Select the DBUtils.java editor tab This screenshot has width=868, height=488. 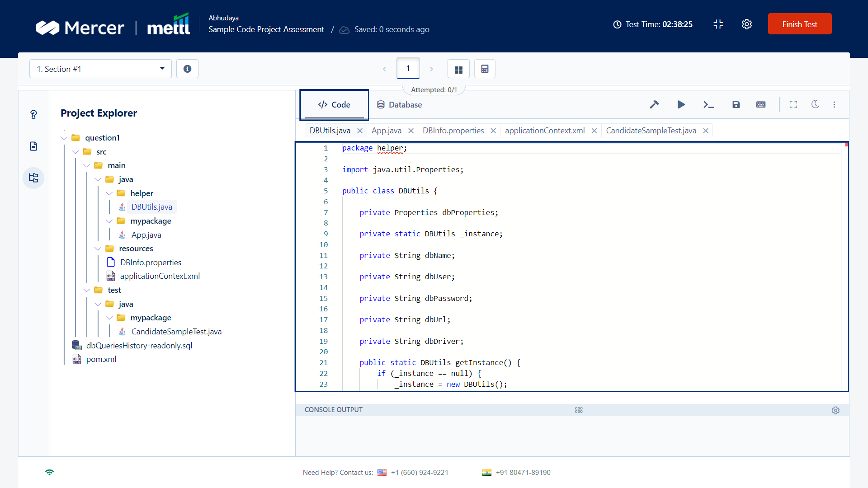330,131
